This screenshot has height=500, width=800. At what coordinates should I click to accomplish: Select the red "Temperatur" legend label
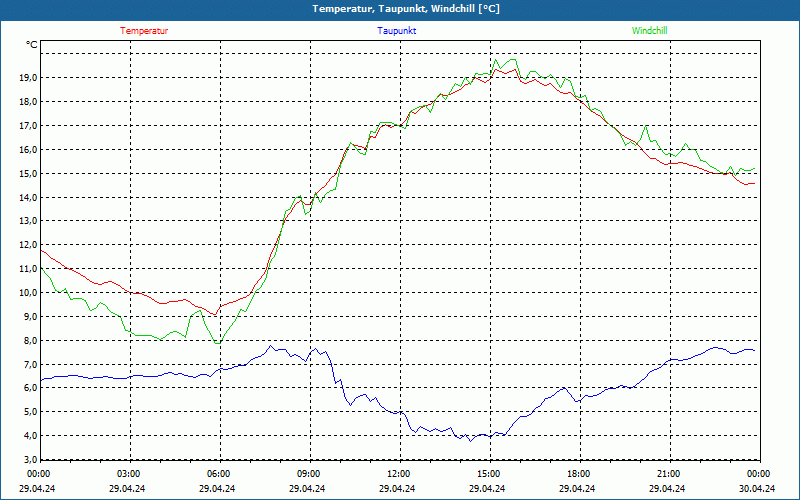point(144,31)
